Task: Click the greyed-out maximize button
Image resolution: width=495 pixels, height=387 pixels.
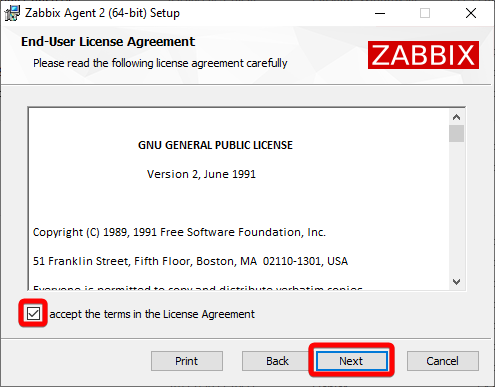Action: tap(425, 13)
